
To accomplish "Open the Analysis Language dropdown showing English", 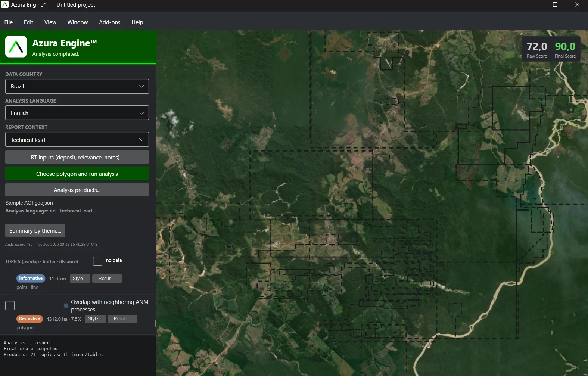I will [77, 113].
